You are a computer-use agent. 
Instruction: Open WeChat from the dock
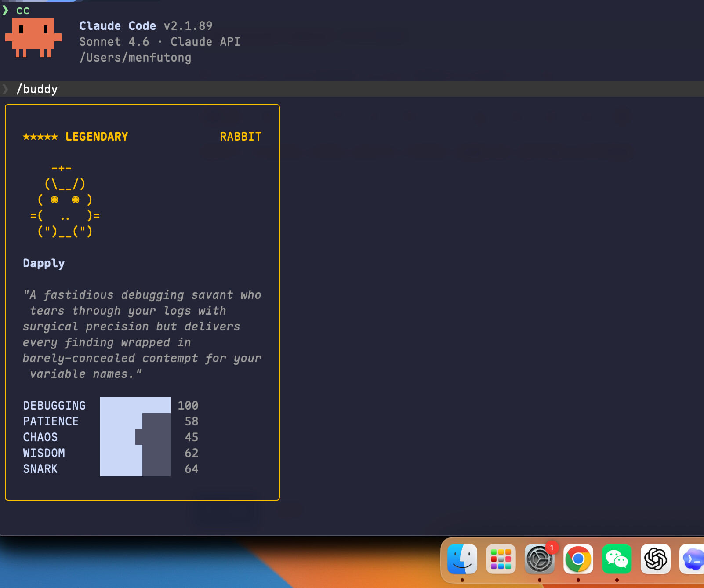click(617, 559)
